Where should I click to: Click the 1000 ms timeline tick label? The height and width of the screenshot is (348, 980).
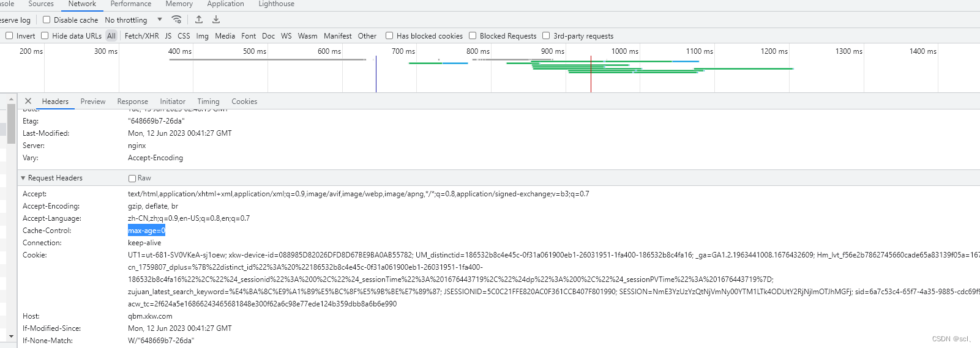(625, 51)
